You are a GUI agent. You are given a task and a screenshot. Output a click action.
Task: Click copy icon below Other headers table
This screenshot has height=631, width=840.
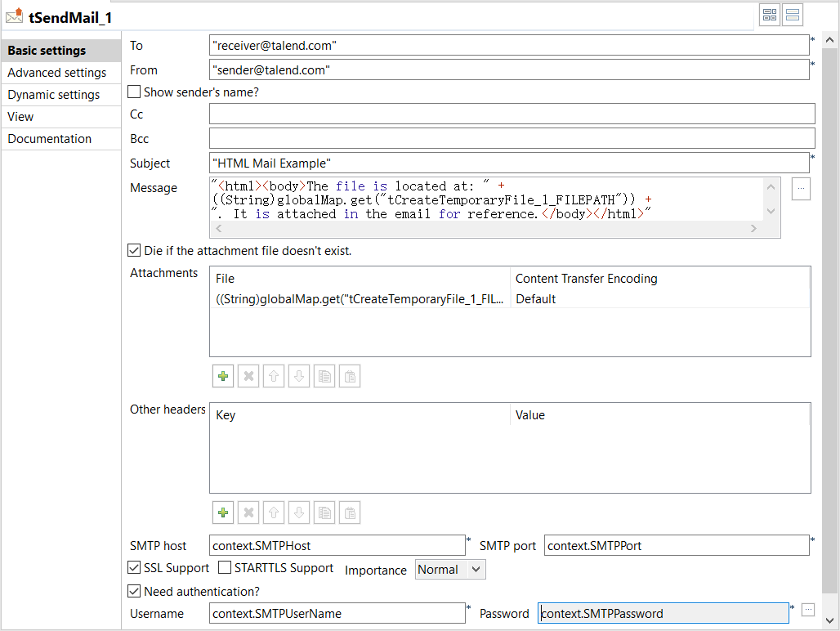pos(324,512)
